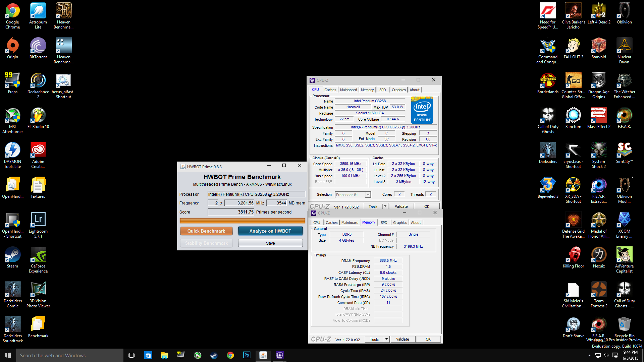Open Graphics tab in upper CPU-Z
644x362 pixels.
point(398,90)
